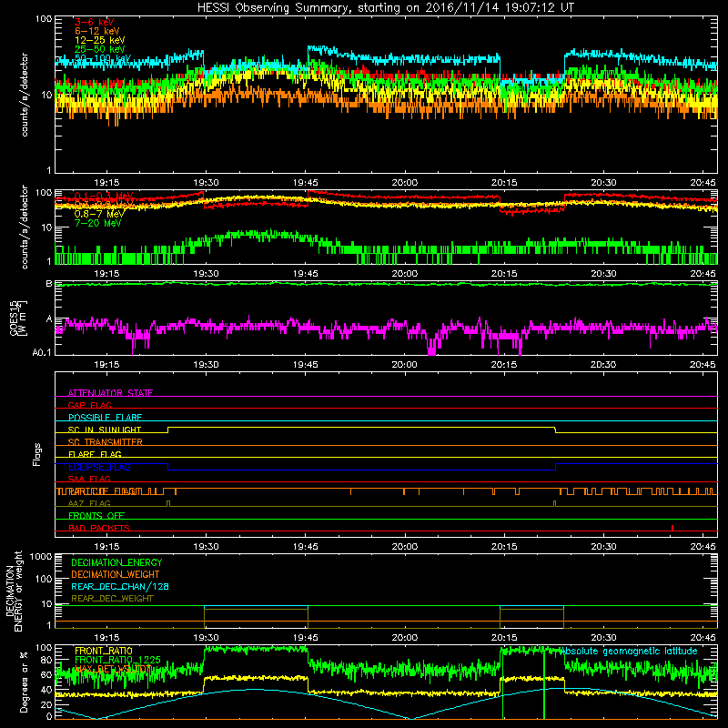Click the DECIMATION_WEIGHT legend label
Image resolution: width=728 pixels, height=728 pixels.
(116, 574)
